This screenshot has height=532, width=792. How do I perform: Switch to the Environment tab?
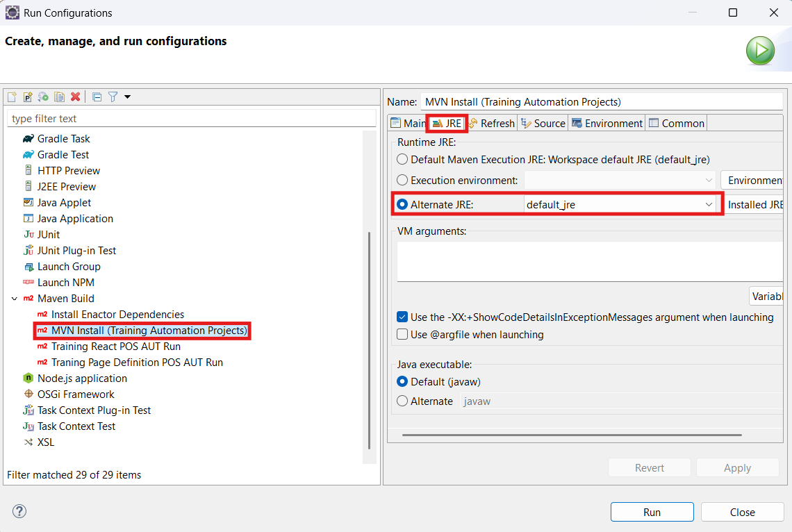(607, 123)
